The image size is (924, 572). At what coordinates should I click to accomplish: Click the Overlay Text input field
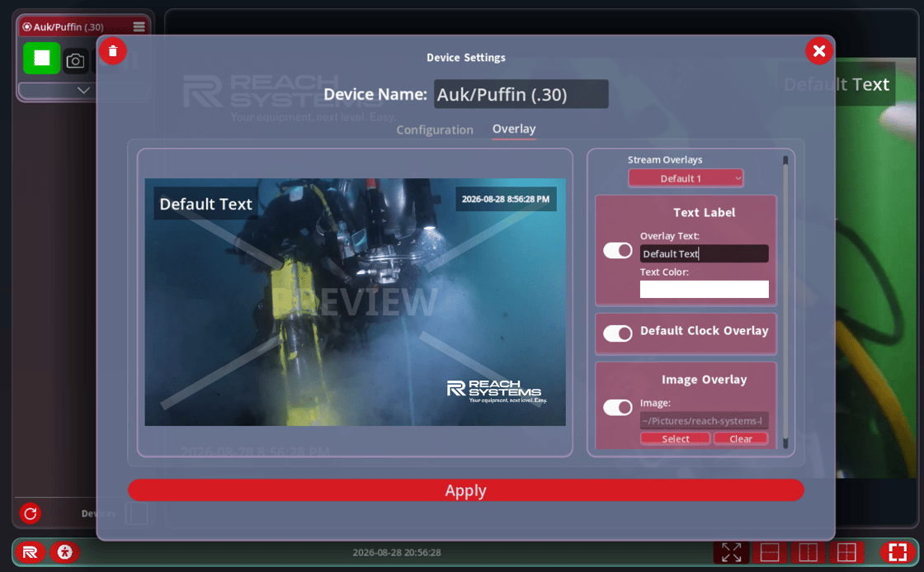(705, 253)
